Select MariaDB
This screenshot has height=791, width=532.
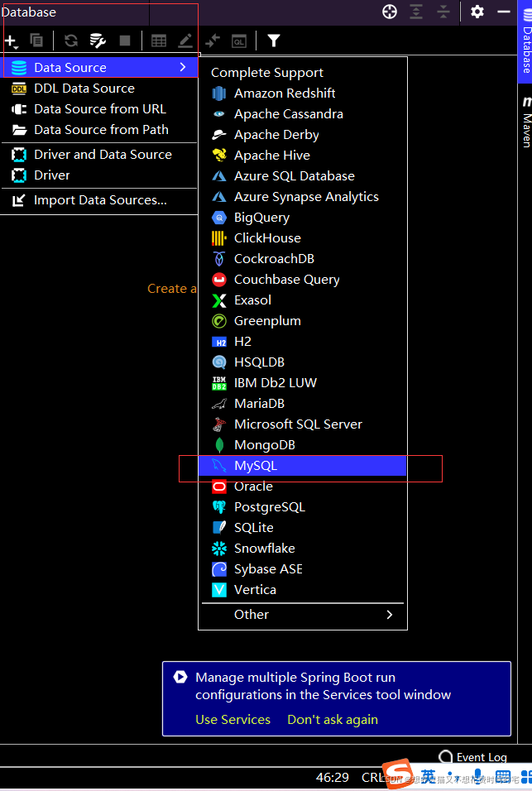click(303, 404)
